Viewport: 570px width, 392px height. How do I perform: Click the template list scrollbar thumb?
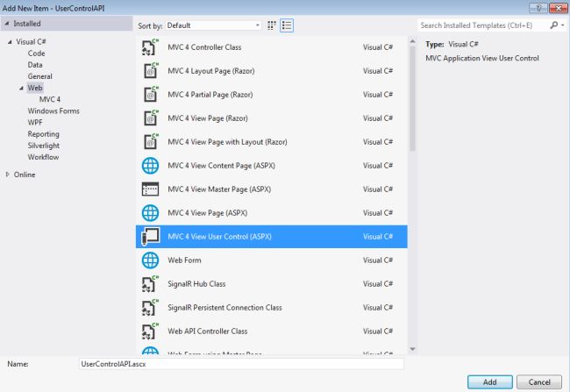tap(412, 98)
